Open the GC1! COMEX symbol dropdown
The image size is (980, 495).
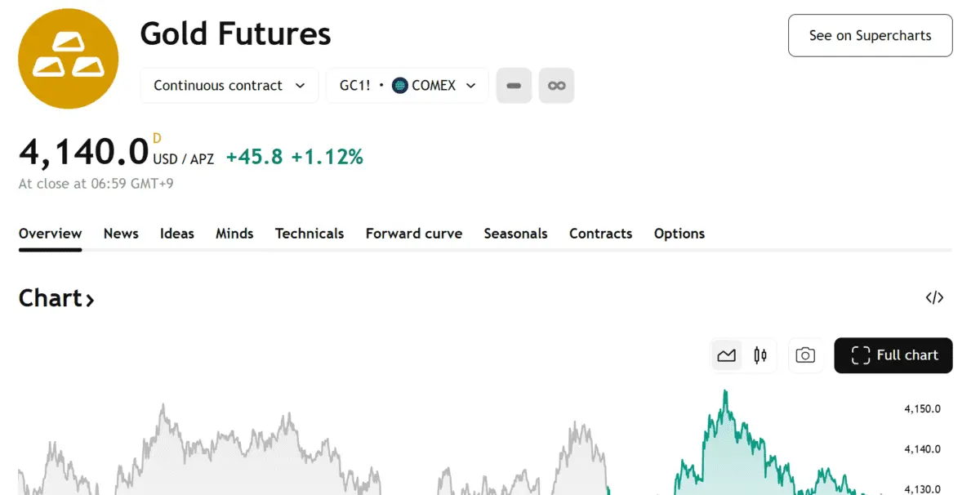coord(408,86)
